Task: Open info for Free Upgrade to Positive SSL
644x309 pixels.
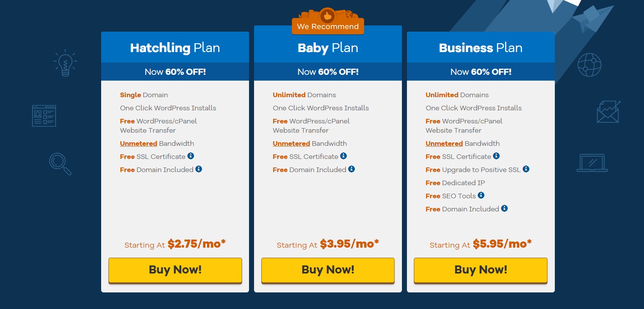Action: (x=527, y=169)
